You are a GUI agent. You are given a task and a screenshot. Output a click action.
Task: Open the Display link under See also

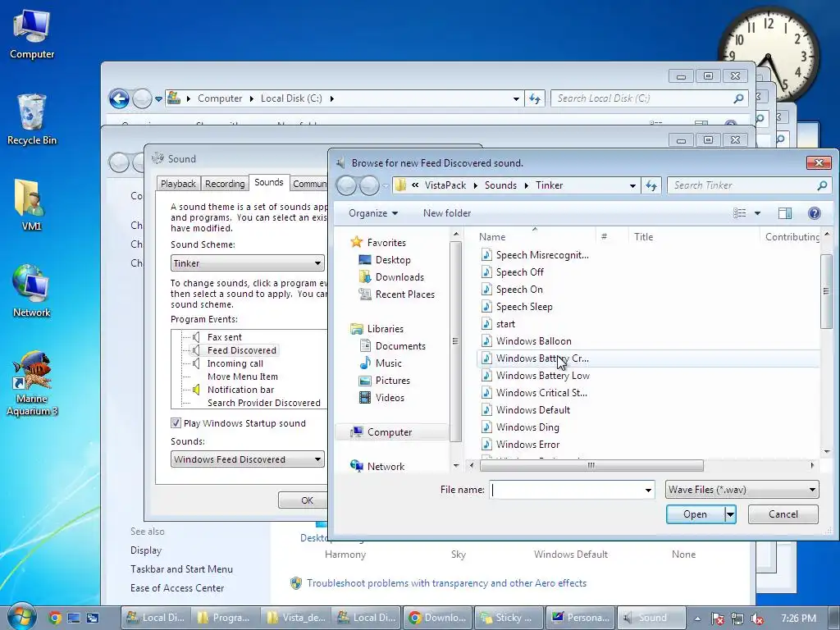pos(146,550)
